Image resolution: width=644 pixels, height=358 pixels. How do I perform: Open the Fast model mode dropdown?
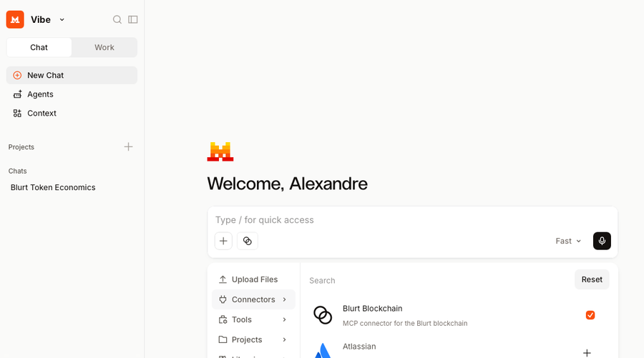coord(568,241)
